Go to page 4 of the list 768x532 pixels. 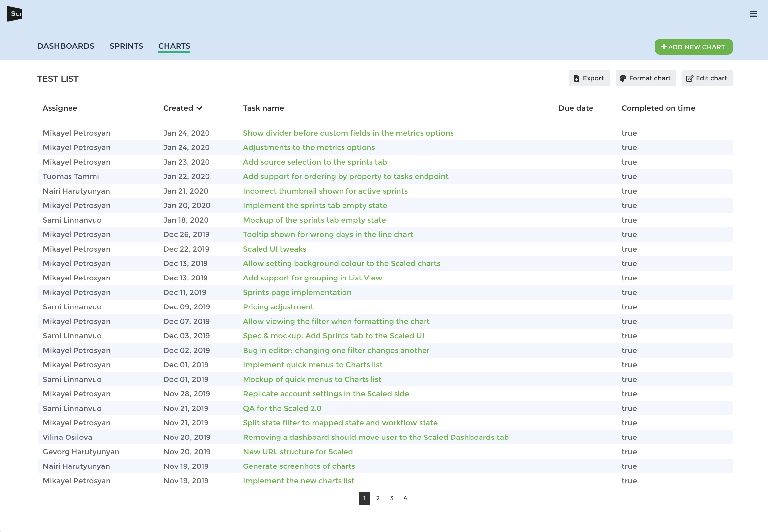405,498
